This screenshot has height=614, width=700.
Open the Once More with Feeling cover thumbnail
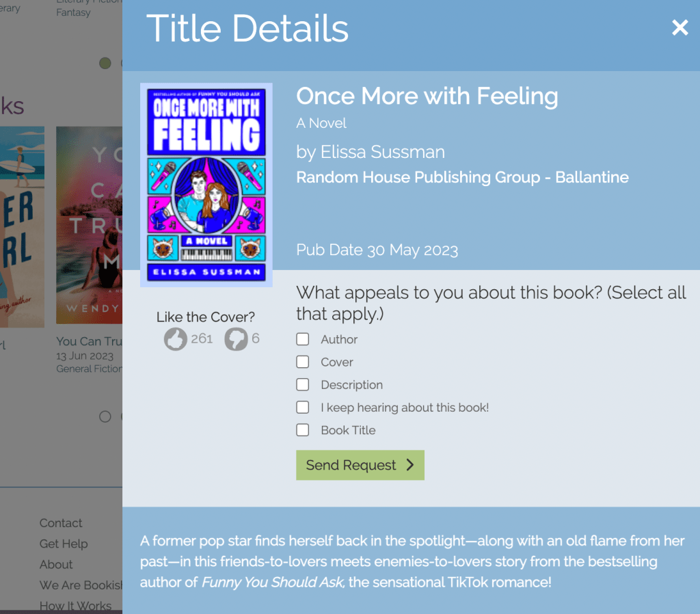(x=206, y=185)
